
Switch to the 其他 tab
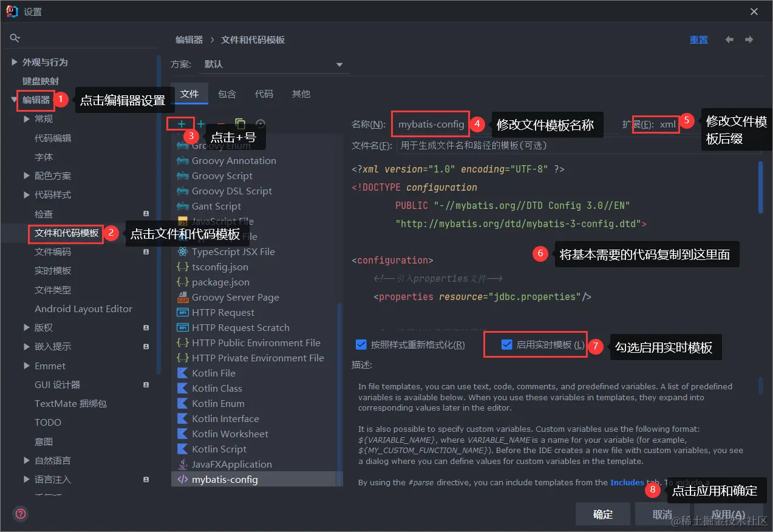pos(301,94)
